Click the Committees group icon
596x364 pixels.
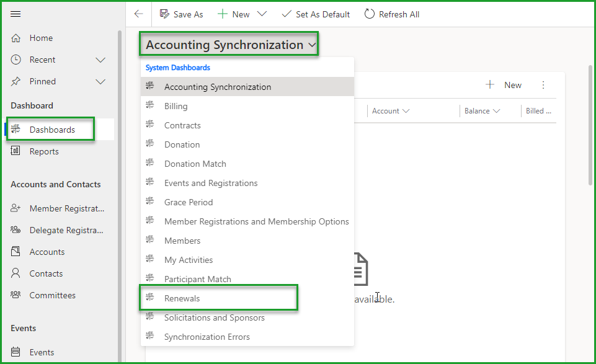(16, 295)
